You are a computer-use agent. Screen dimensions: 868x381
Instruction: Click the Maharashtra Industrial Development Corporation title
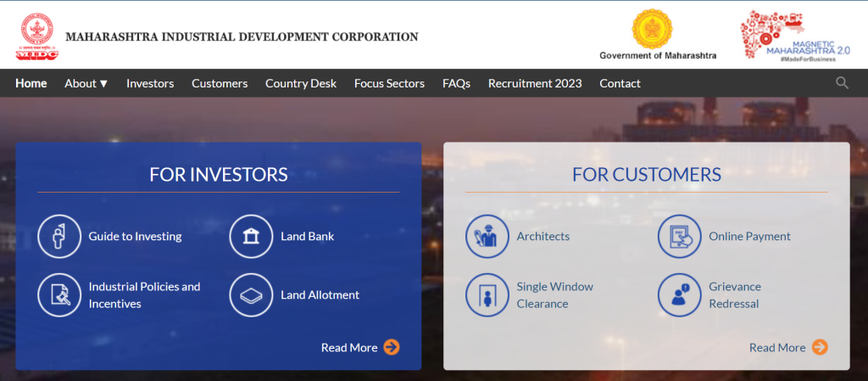pos(242,37)
